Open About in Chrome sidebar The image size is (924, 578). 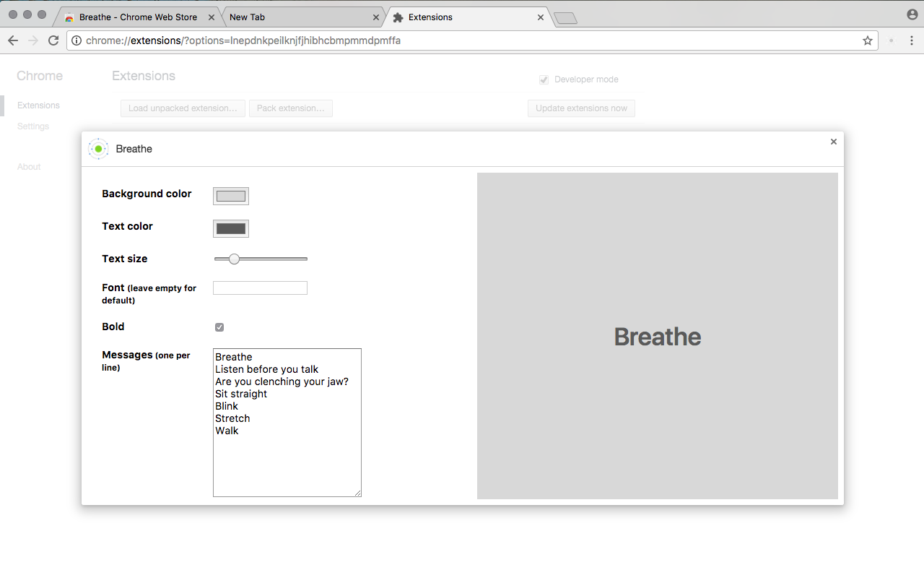click(29, 167)
